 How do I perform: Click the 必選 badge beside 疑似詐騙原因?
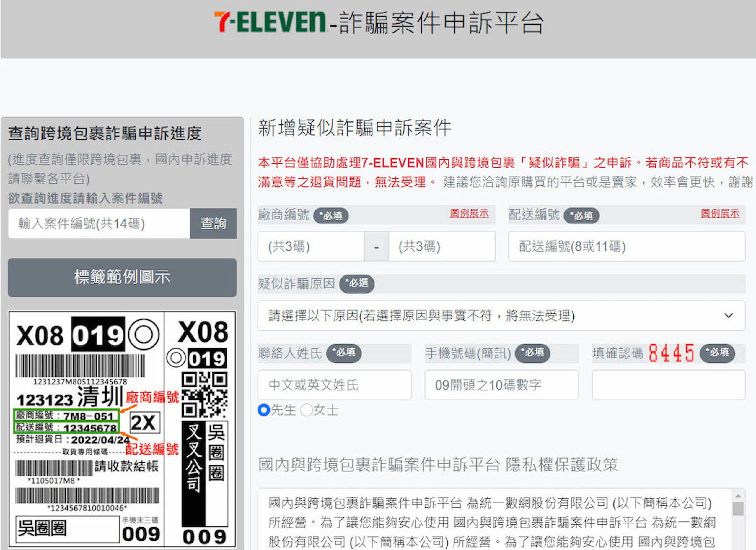pyautogui.click(x=357, y=283)
